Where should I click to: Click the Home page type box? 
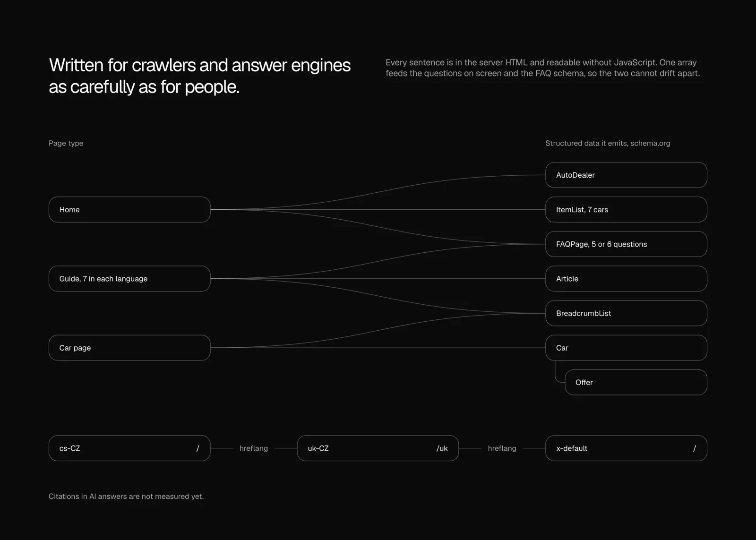[x=129, y=209]
